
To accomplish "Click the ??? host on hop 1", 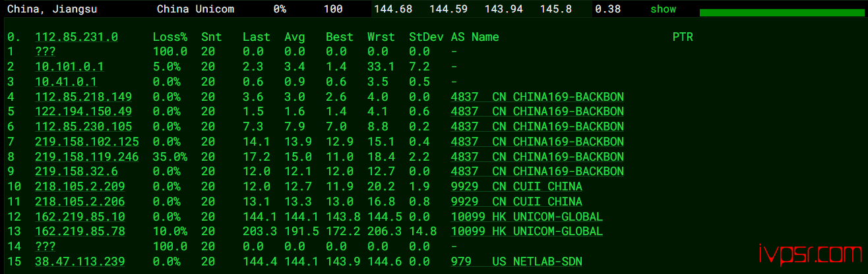I will point(46,52).
